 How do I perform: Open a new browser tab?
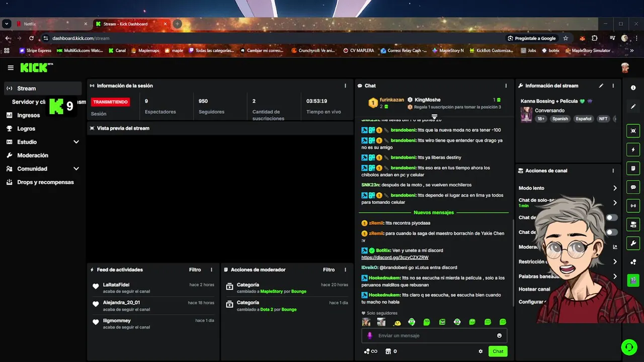pyautogui.click(x=177, y=24)
